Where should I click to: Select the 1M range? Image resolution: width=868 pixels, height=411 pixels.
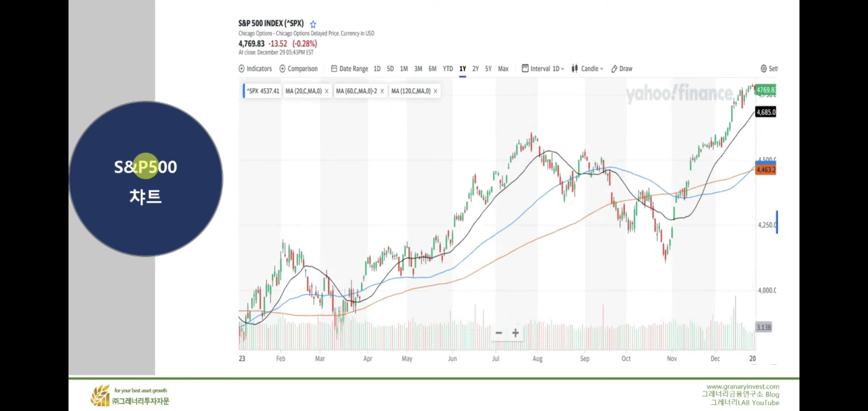(404, 68)
